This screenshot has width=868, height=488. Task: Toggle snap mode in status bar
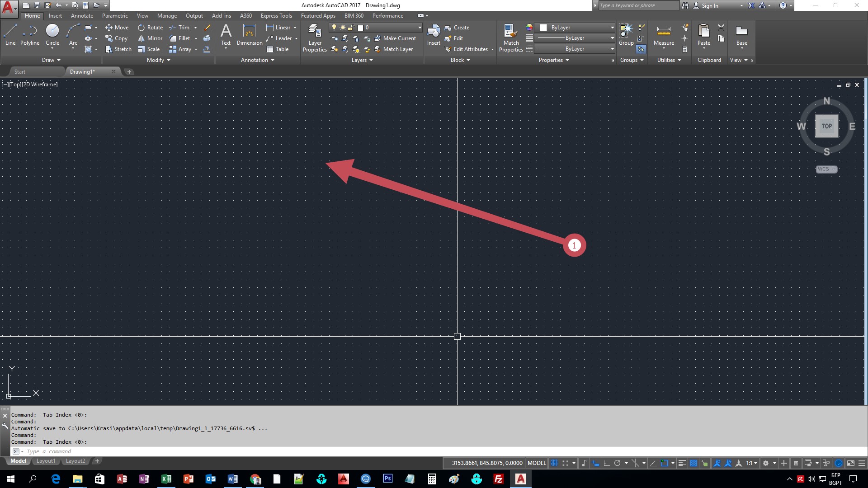(x=565, y=463)
